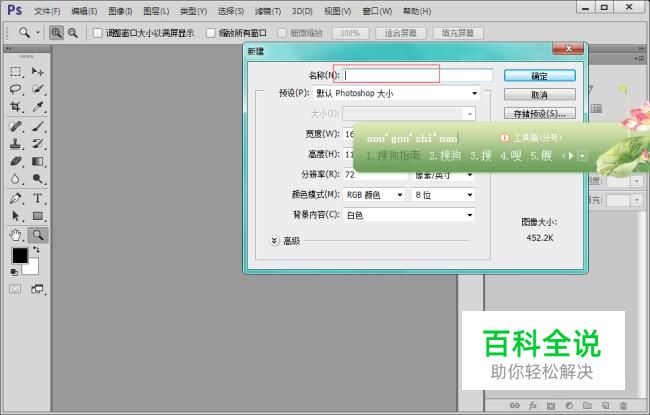Create a new group folder icon
Viewport: 650px width, 415px height.
[587, 405]
